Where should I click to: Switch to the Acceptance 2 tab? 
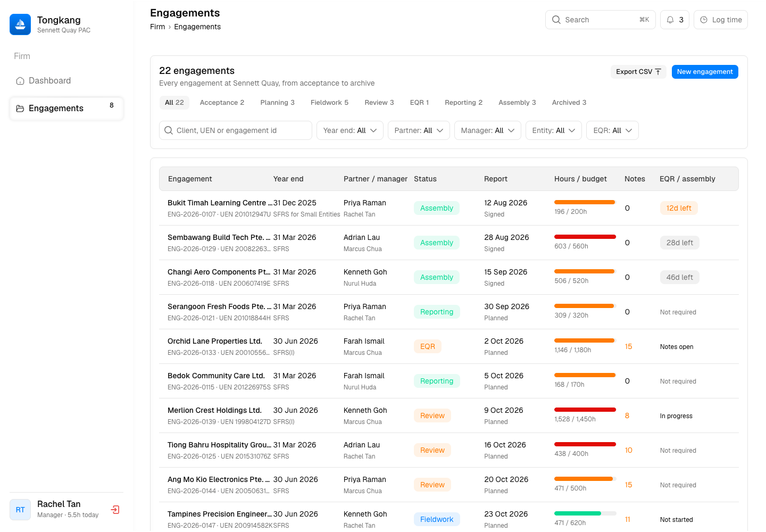[x=222, y=103]
